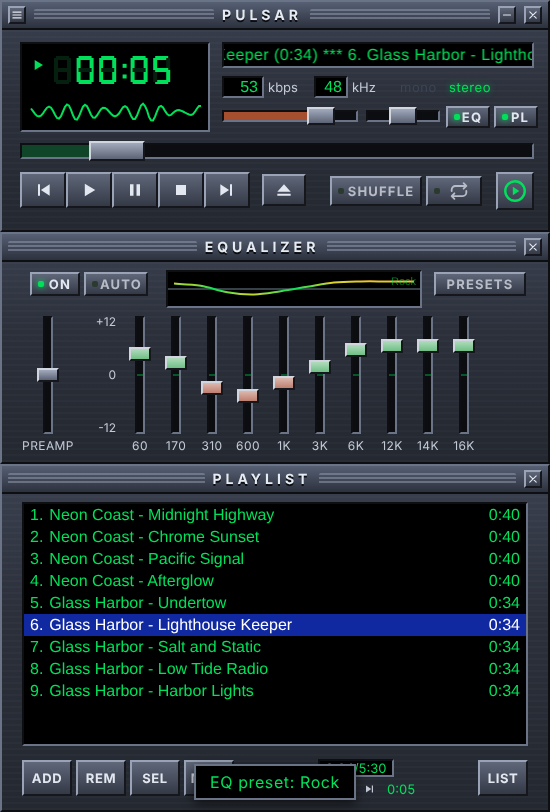Viewport: 550px width, 812px height.
Task: Click the 60 Hz band slider handle
Action: (140, 354)
